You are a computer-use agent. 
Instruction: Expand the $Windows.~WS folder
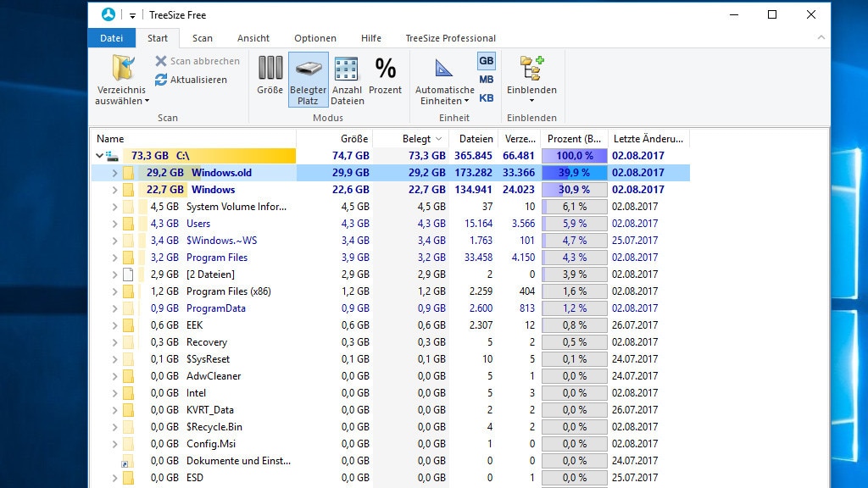114,241
